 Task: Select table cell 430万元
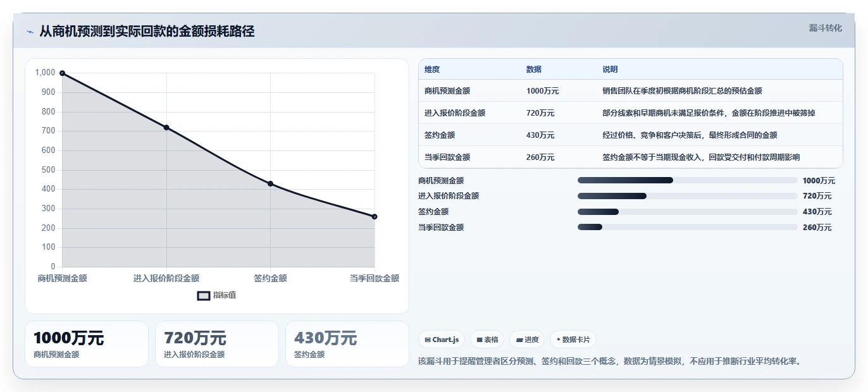coord(540,135)
